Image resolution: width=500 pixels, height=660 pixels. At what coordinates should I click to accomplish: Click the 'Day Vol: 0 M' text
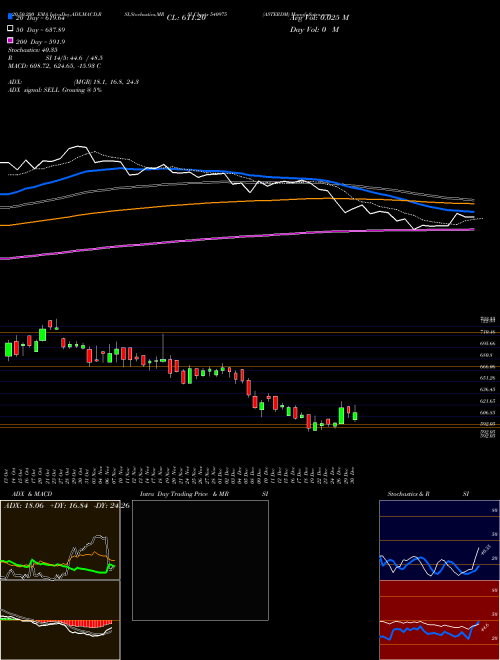click(314, 30)
